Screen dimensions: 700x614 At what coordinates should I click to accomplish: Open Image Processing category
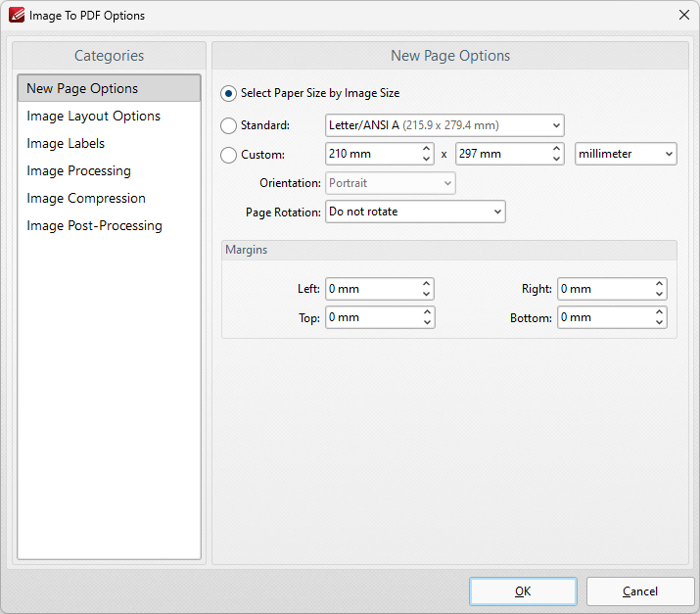pyautogui.click(x=109, y=171)
